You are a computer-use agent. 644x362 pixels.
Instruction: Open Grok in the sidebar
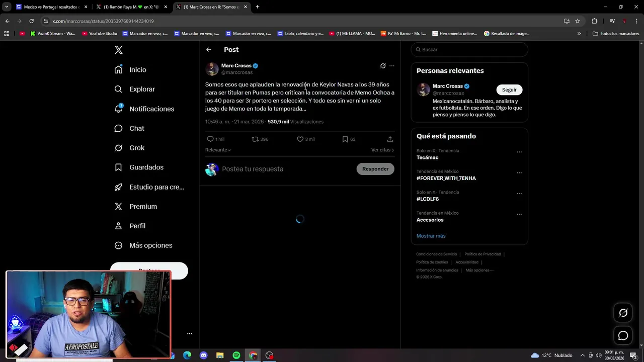129,148
